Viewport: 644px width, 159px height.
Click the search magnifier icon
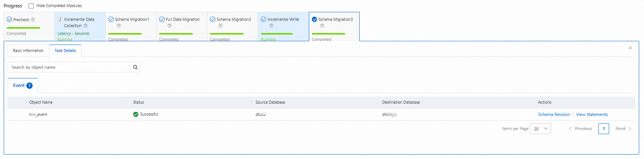tap(135, 67)
